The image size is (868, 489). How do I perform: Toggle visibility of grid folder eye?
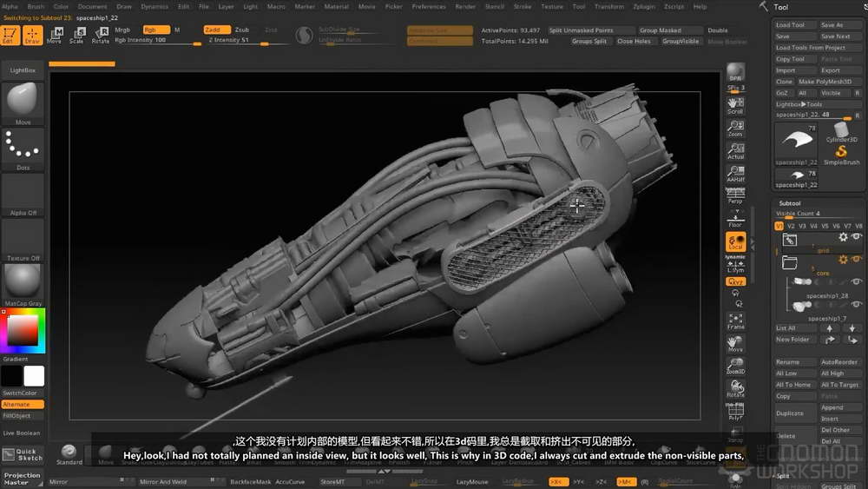click(856, 236)
